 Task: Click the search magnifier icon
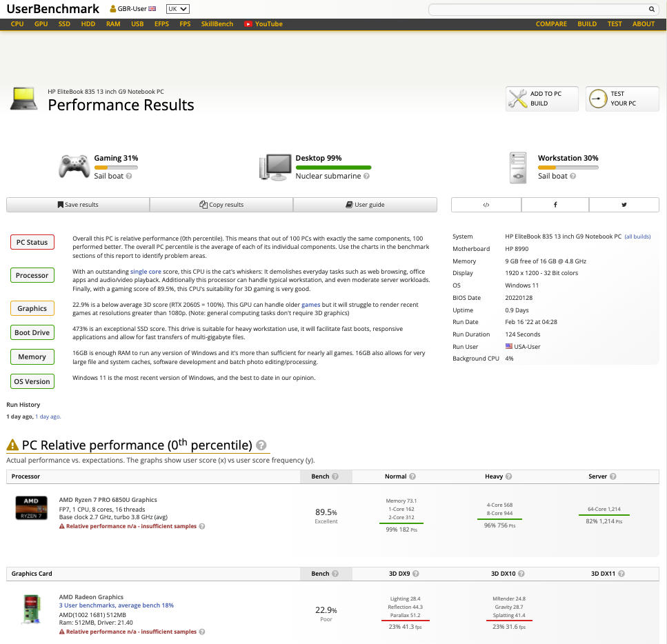point(651,10)
